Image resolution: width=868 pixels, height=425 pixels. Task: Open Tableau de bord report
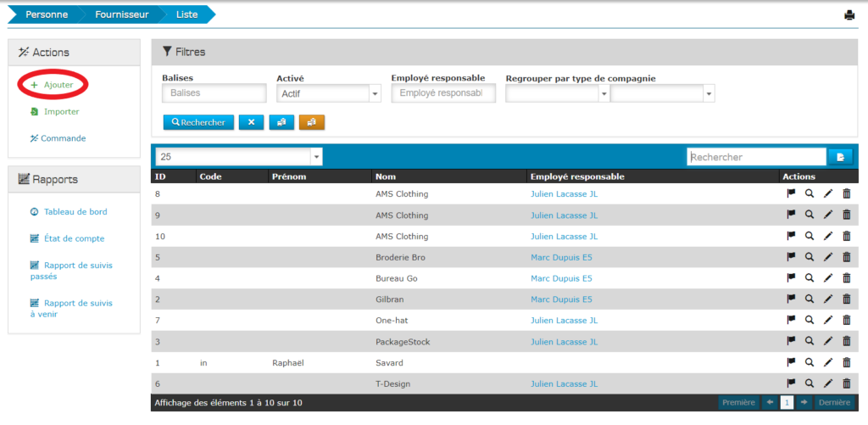click(x=75, y=211)
